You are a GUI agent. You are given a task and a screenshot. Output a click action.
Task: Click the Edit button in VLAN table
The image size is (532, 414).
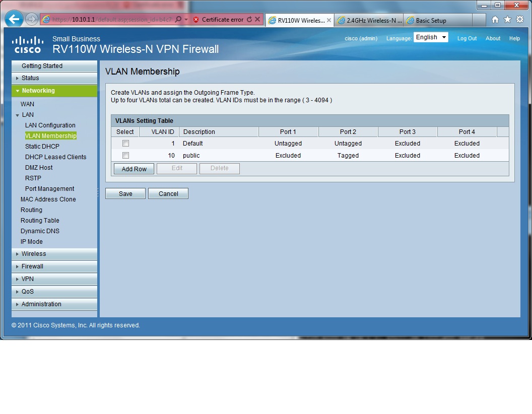[x=177, y=169]
